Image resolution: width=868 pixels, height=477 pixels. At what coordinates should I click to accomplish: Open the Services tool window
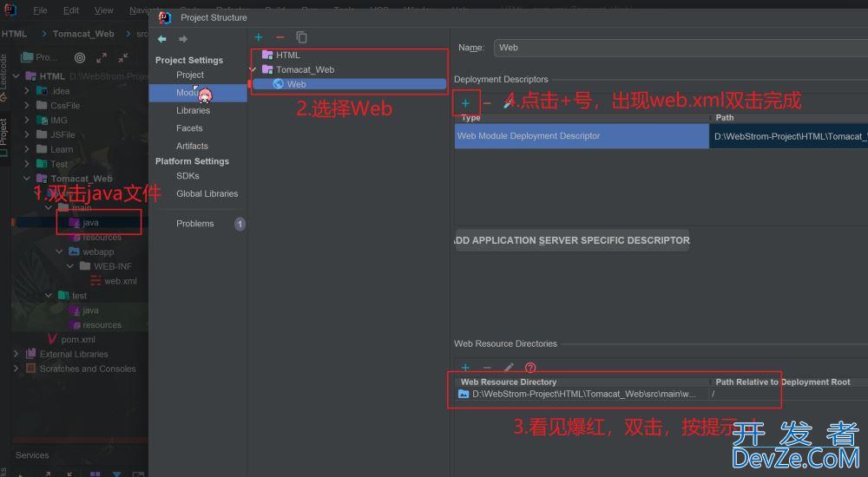[32, 455]
